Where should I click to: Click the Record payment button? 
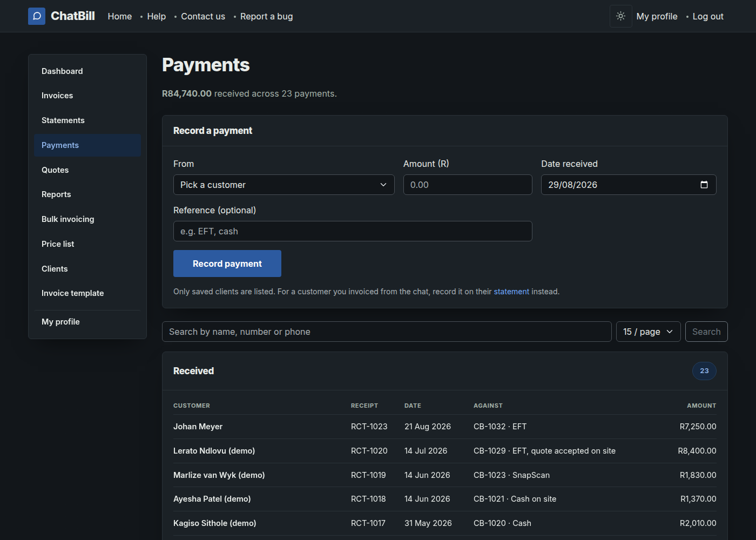click(x=227, y=264)
